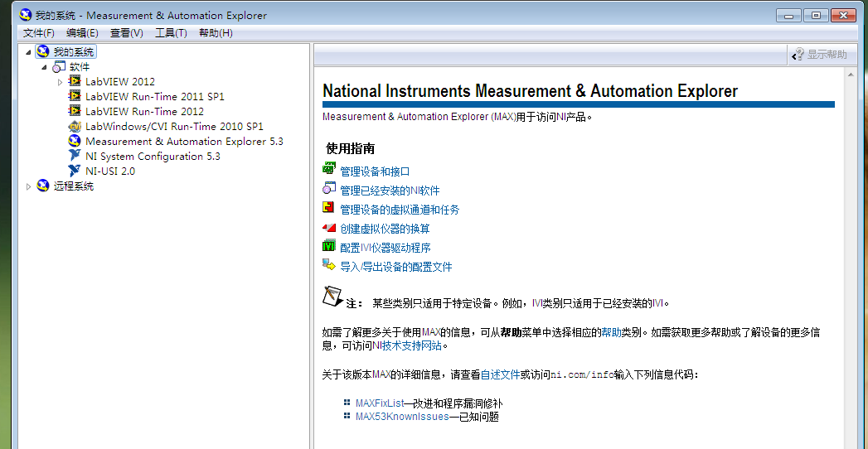This screenshot has height=449, width=868.
Task: Select LabVIEW Run-Time 2012 label
Action: click(144, 112)
